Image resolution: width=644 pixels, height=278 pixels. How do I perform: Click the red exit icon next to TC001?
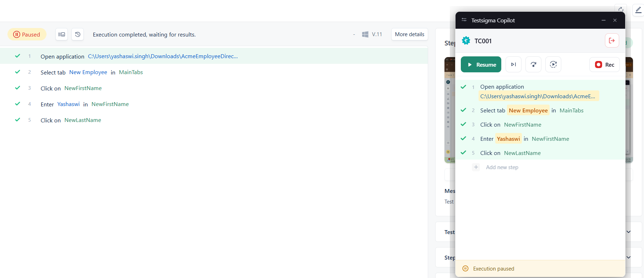[x=612, y=40]
